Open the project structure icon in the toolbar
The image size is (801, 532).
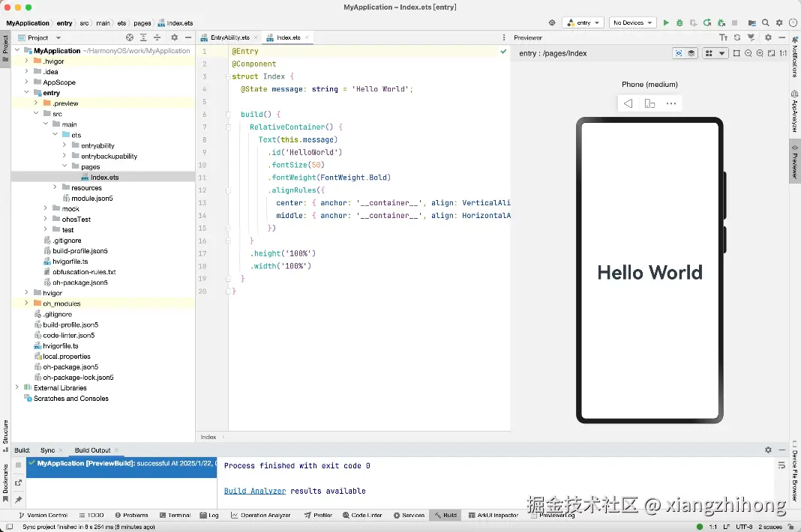(751, 22)
